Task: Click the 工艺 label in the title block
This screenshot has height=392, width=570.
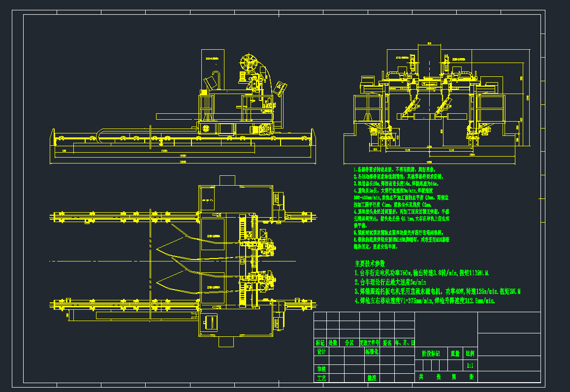Action: tap(321, 378)
